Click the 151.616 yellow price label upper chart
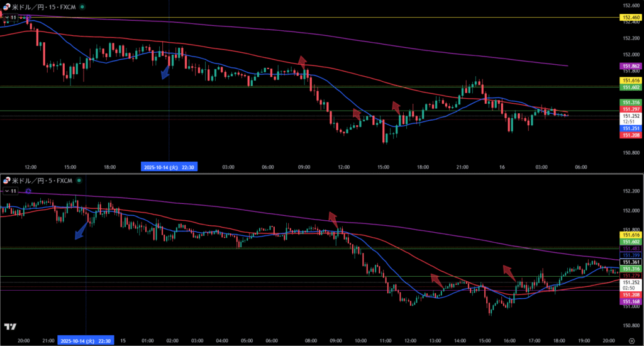 (x=630, y=81)
